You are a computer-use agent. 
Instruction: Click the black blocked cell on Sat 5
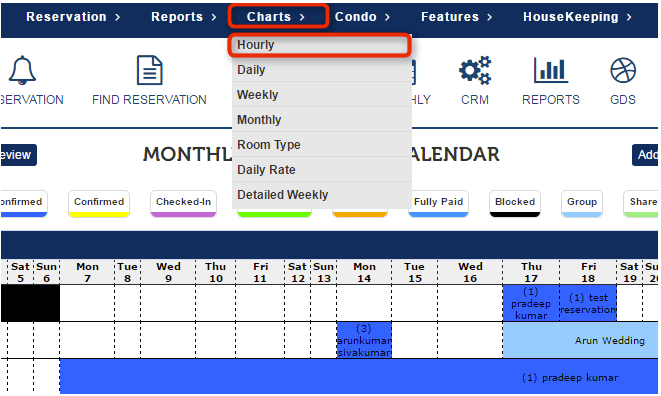20,303
